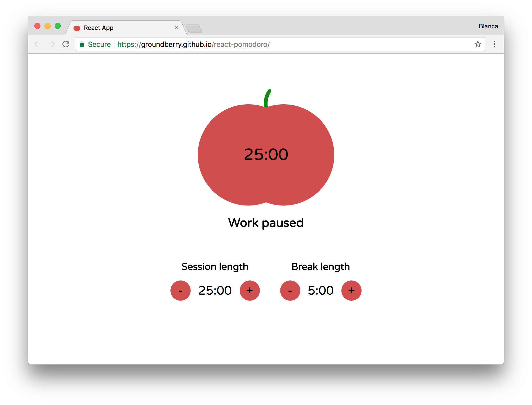Click the tomato timer icon to start
The width and height of the screenshot is (532, 405).
point(265,153)
